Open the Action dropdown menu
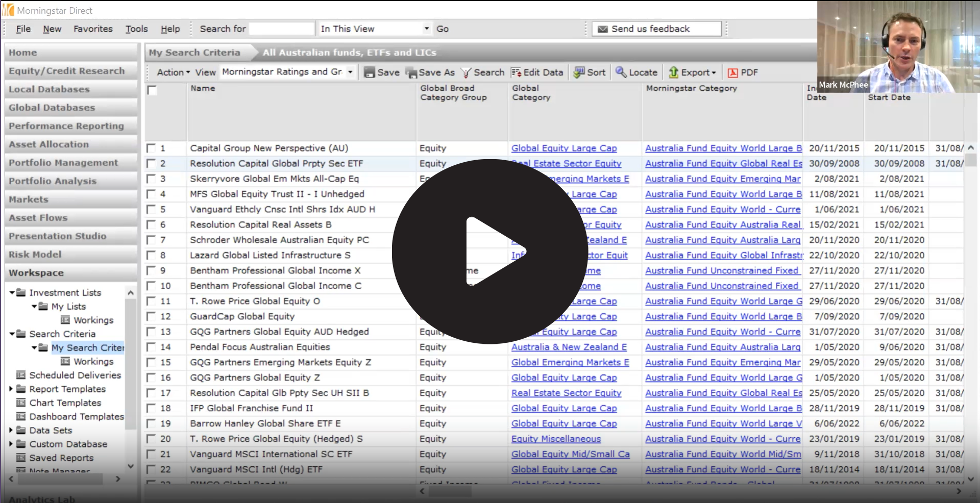The height and width of the screenshot is (503, 980). (x=173, y=72)
